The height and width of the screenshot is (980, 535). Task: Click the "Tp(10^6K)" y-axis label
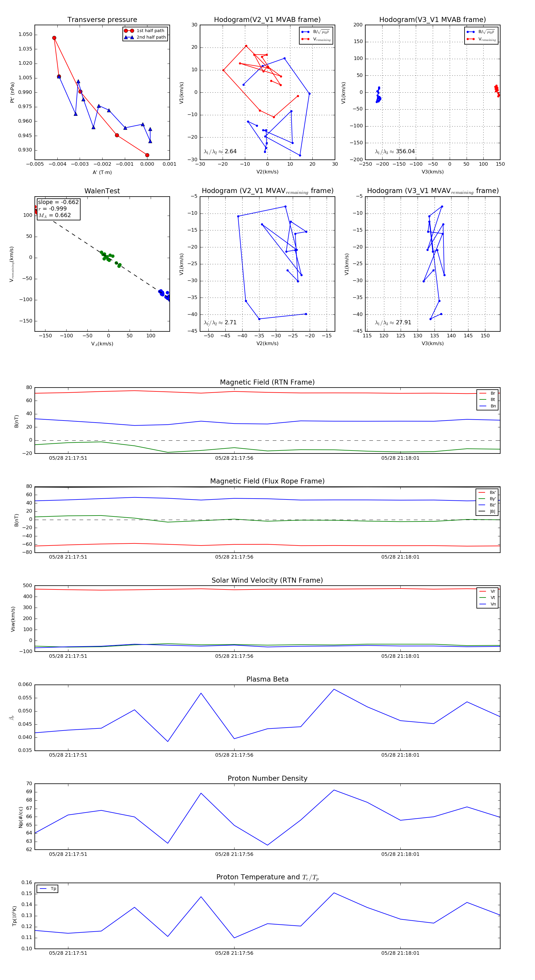click(14, 916)
